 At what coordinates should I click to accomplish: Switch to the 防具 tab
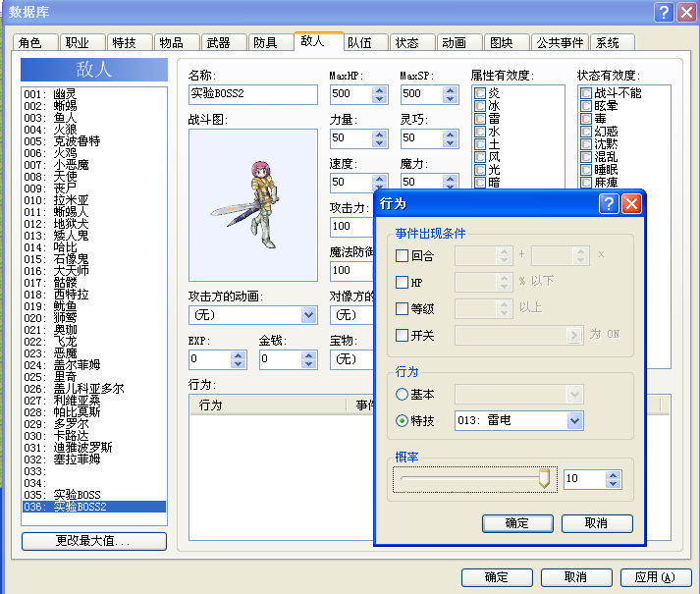click(271, 43)
